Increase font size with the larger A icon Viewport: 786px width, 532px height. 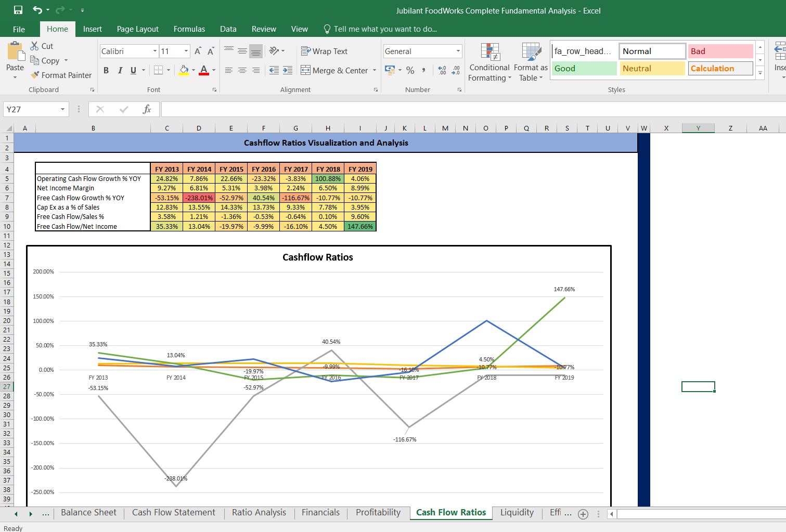click(198, 51)
